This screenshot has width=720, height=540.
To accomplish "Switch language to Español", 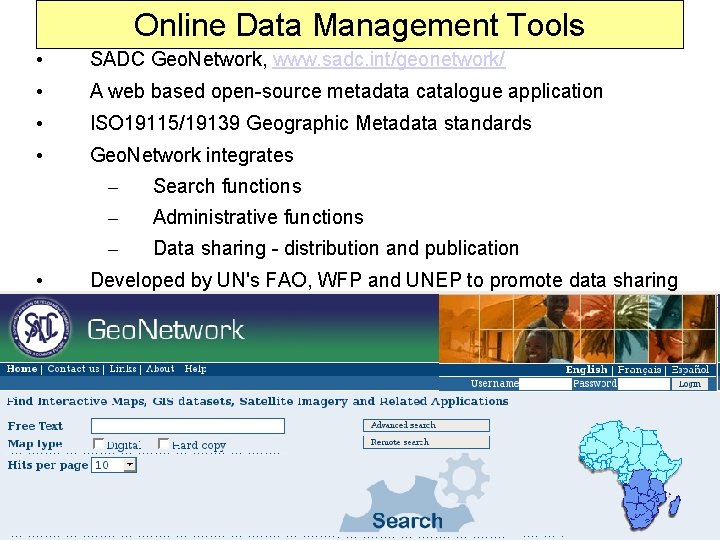I will click(690, 370).
